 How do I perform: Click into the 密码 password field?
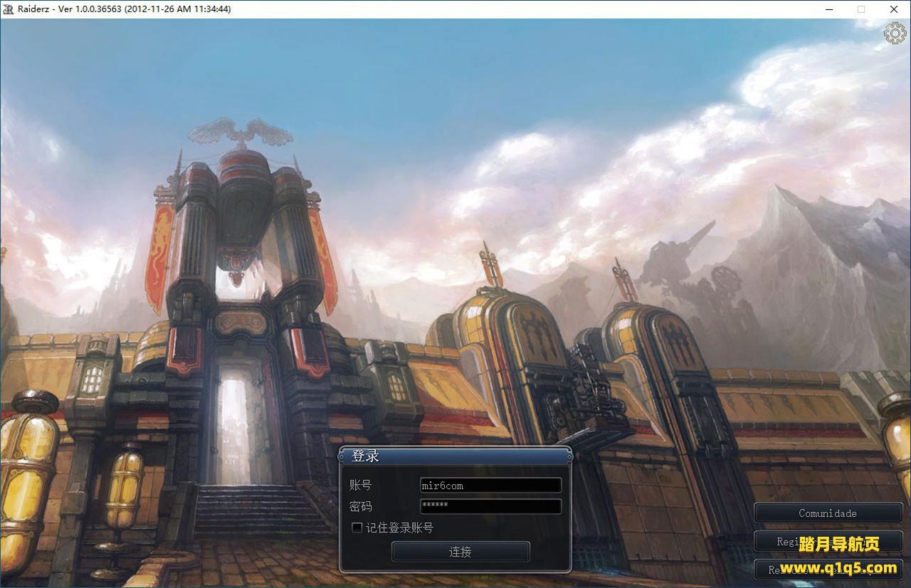pyautogui.click(x=490, y=506)
